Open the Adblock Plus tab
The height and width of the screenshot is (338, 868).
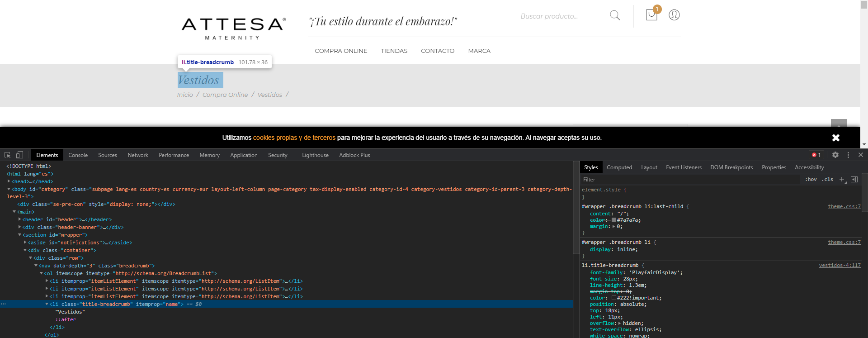click(354, 155)
